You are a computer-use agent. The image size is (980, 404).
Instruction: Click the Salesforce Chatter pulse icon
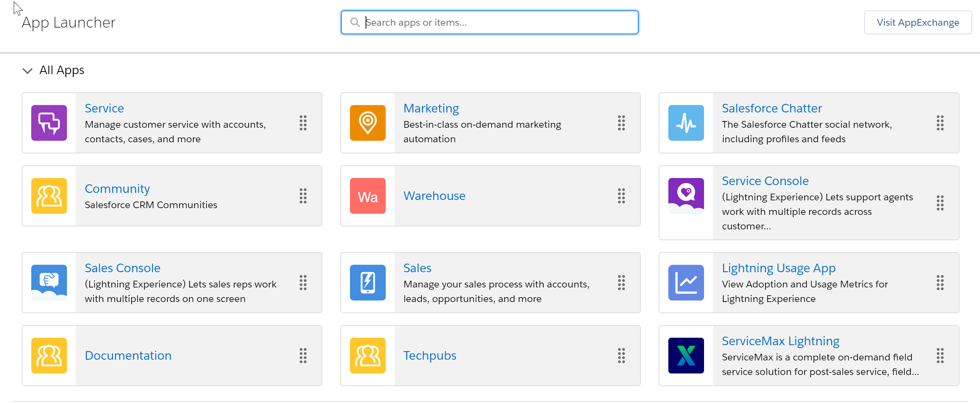click(686, 123)
